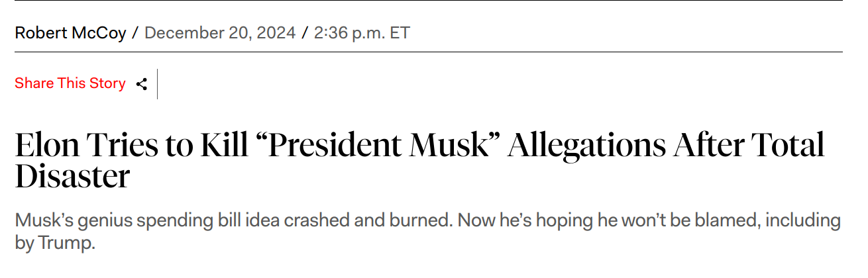Image resolution: width=868 pixels, height=278 pixels.
Task: Click the 2:36 p.m. ET timestamp
Action: coord(362,32)
